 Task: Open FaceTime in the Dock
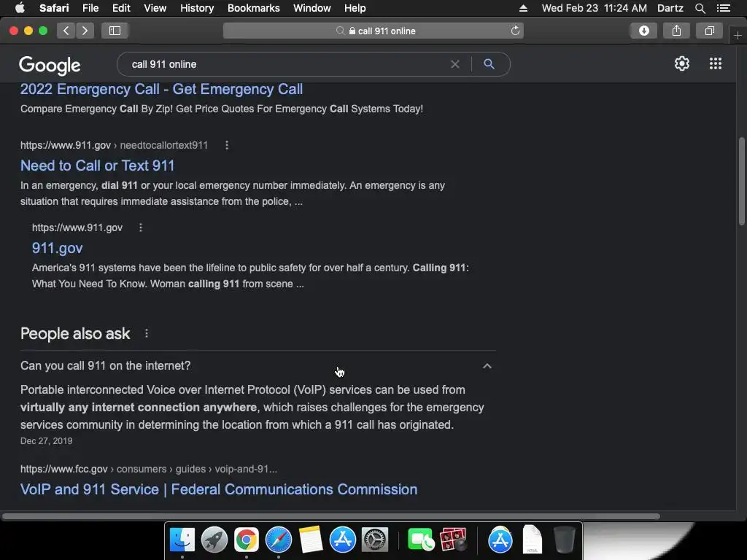click(420, 540)
